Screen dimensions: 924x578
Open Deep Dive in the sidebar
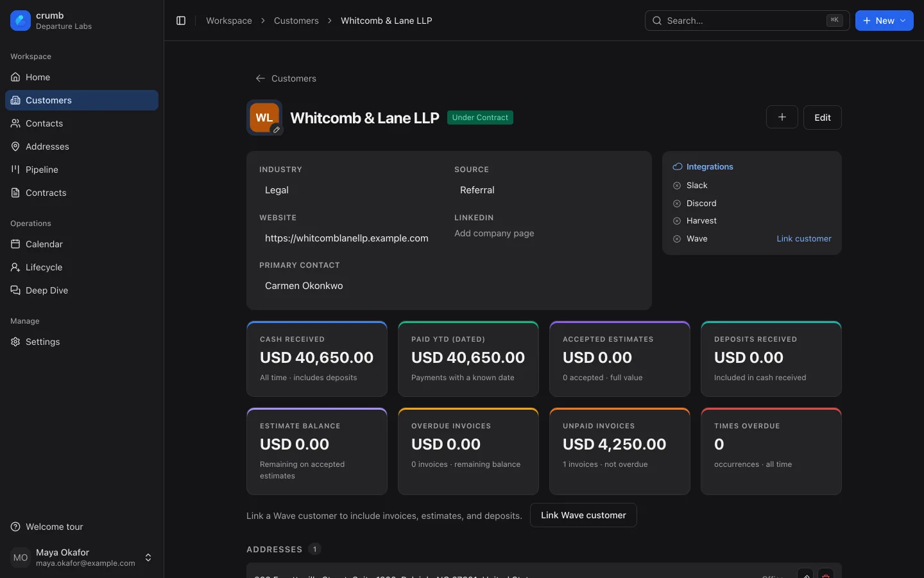pos(81,290)
